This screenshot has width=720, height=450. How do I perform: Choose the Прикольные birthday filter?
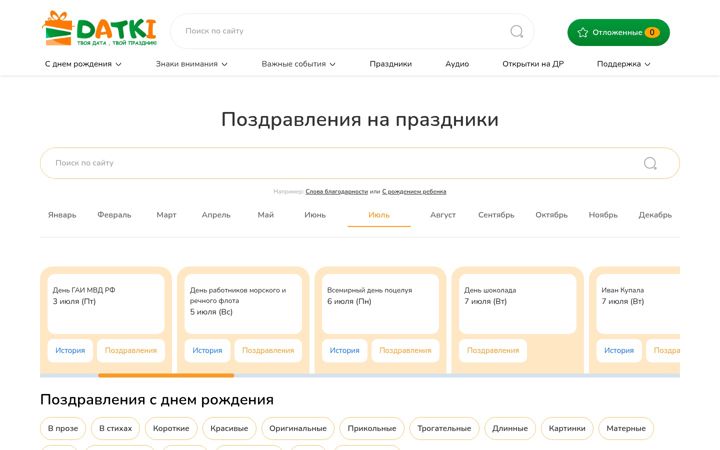(x=371, y=428)
